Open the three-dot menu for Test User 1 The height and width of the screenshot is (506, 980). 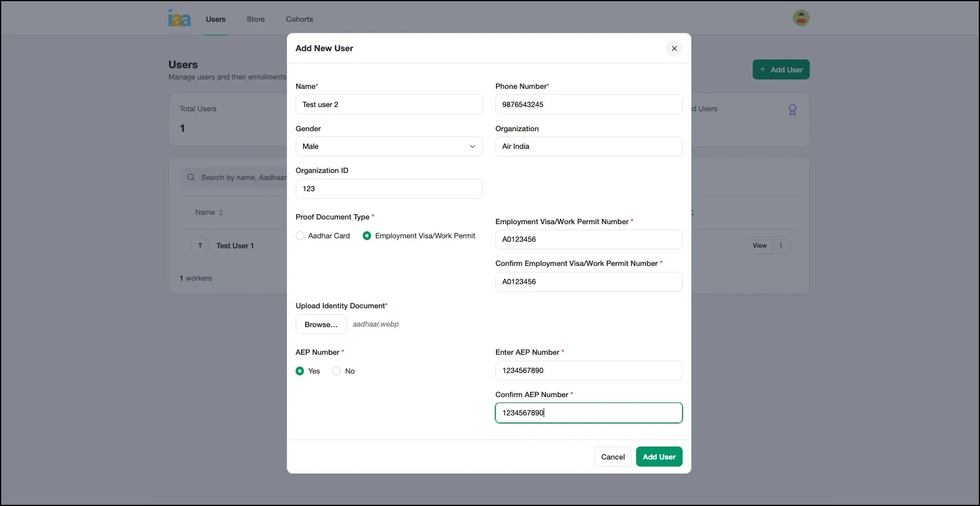pyautogui.click(x=781, y=246)
